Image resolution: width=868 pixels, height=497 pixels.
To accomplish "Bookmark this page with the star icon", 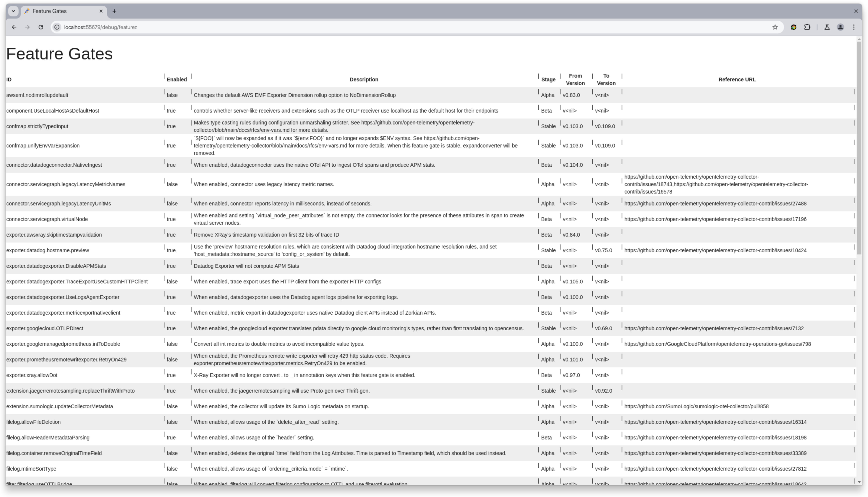I will click(775, 27).
